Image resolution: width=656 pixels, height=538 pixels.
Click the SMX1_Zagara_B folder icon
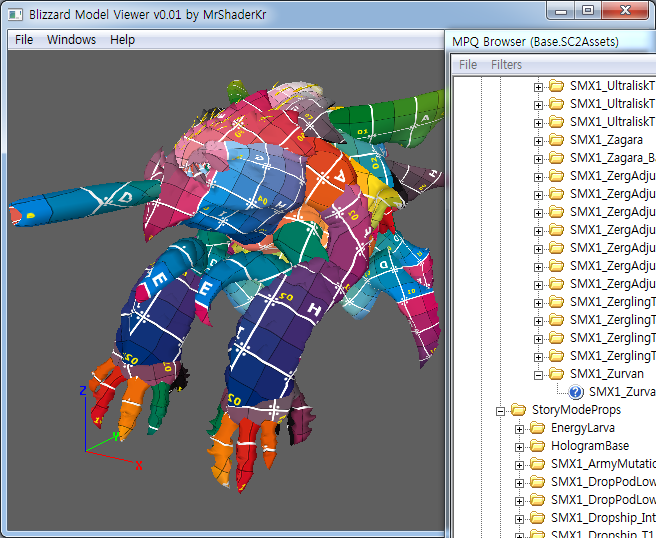[x=556, y=157]
